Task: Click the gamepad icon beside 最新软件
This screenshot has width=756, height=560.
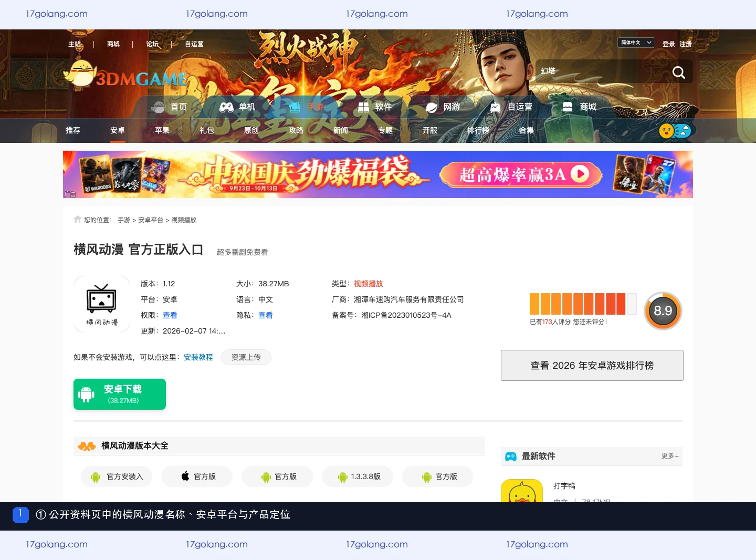Action: coord(511,457)
